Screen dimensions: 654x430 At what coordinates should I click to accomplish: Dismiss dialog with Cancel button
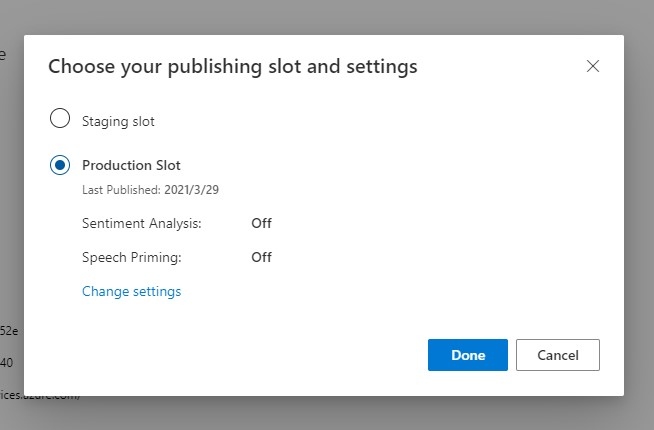pyautogui.click(x=558, y=355)
